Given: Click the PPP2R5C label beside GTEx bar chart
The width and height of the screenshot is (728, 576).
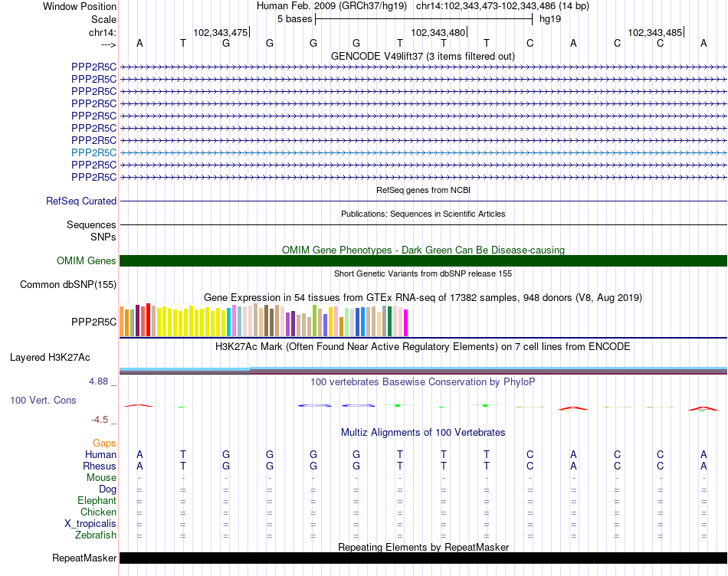Looking at the screenshot, I should 93,322.
